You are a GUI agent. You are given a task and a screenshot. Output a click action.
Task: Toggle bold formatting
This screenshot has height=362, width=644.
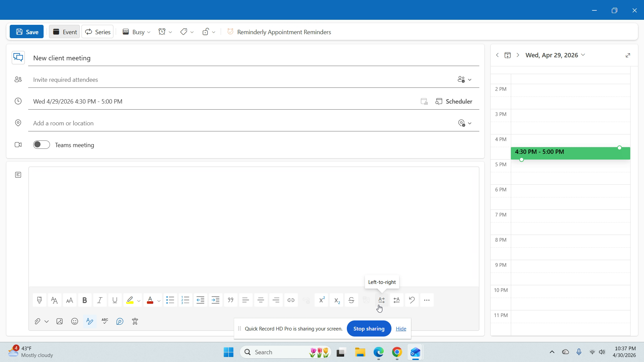click(85, 300)
